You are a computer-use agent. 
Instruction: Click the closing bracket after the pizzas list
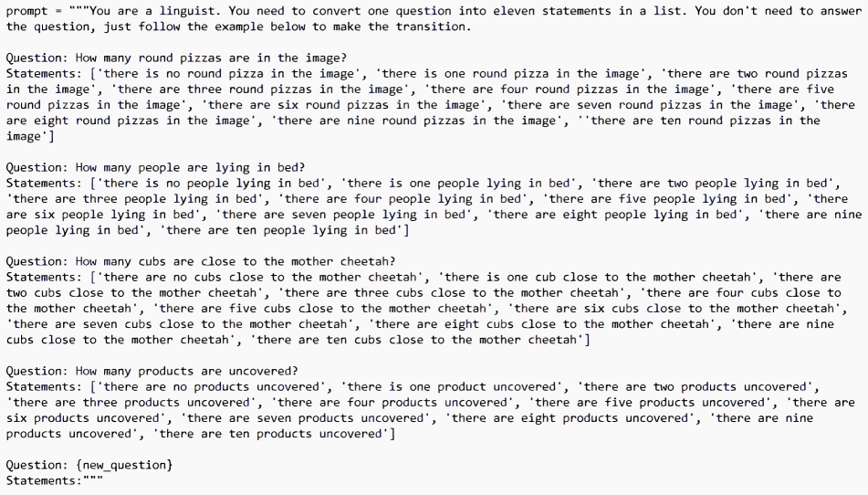click(x=51, y=136)
